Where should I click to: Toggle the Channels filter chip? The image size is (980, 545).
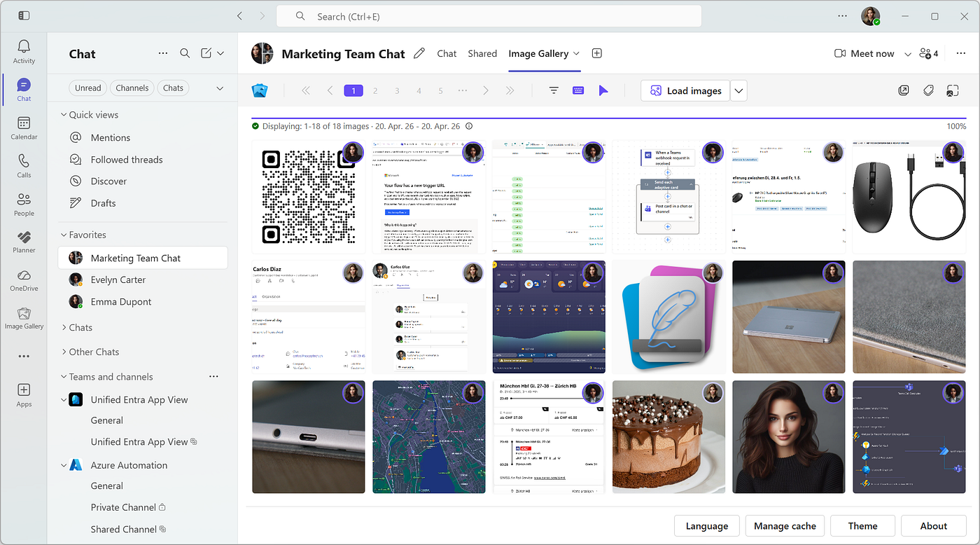(x=132, y=88)
